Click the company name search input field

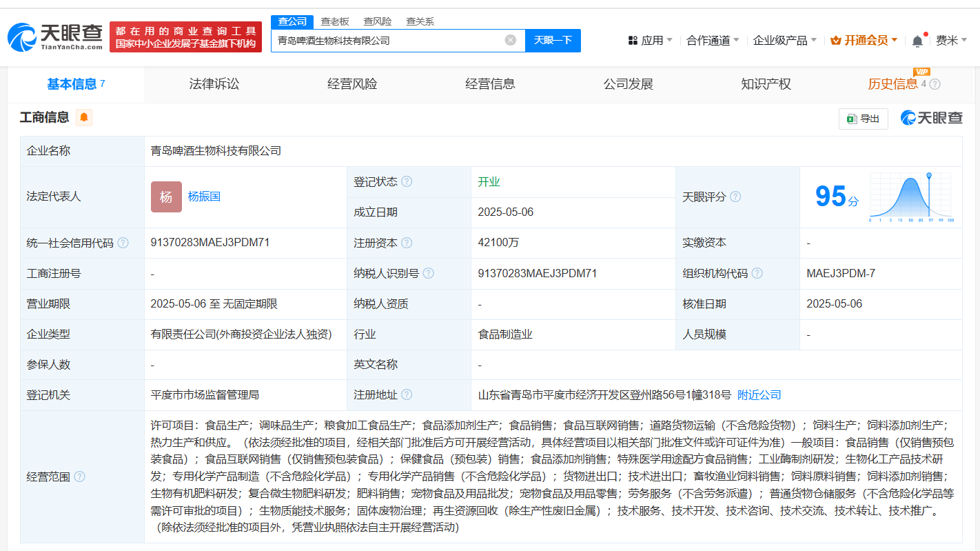[386, 40]
